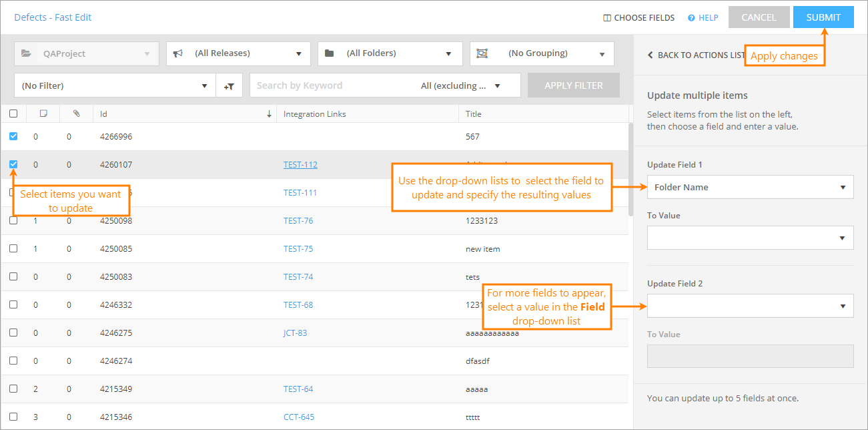Screen dimensions: 868x430
Task: Click the Id column sort arrow
Action: (269, 114)
